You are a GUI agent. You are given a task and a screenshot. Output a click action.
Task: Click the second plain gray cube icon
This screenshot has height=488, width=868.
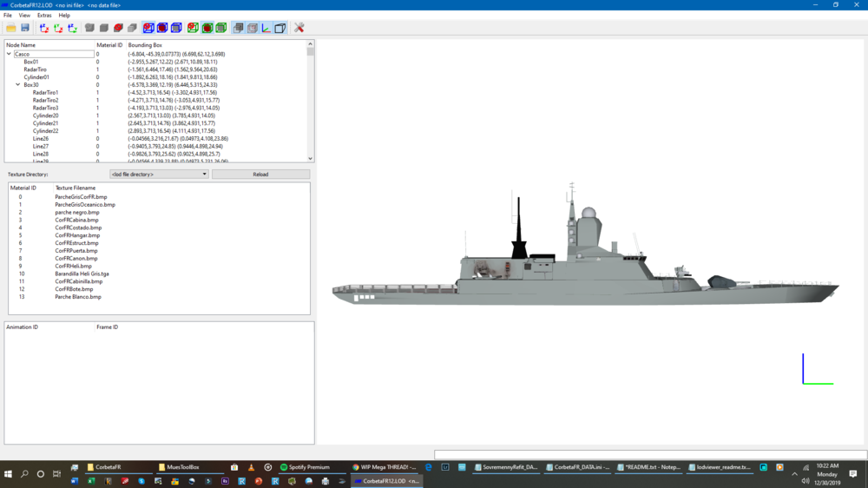(x=104, y=28)
